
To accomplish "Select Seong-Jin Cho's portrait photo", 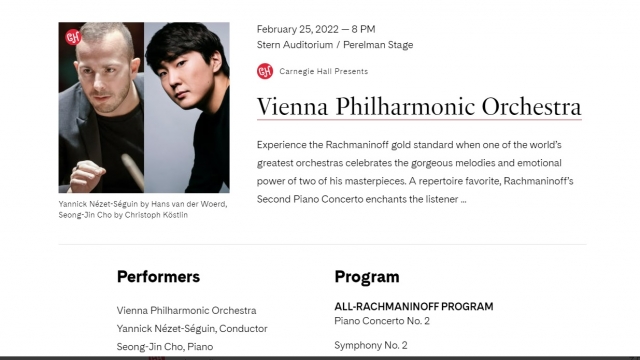I will [x=187, y=107].
